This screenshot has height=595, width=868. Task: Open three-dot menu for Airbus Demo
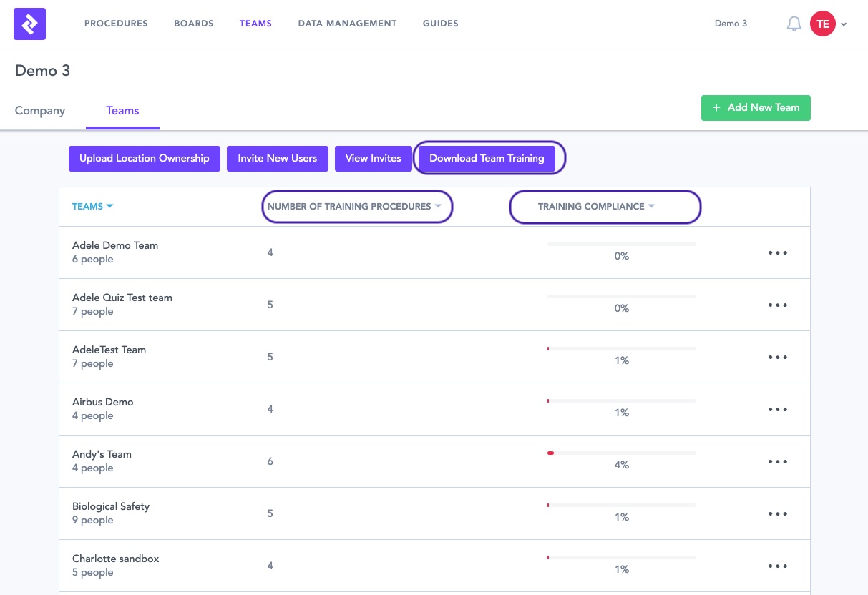click(777, 410)
